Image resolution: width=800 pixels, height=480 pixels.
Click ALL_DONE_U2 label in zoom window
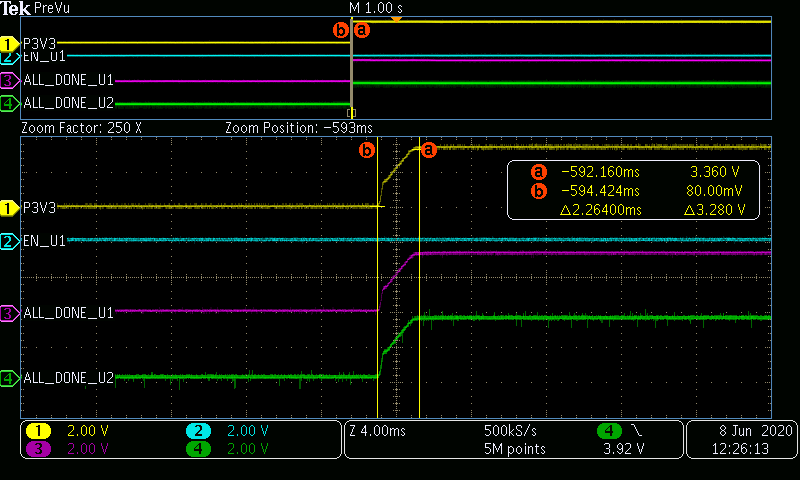(68, 378)
